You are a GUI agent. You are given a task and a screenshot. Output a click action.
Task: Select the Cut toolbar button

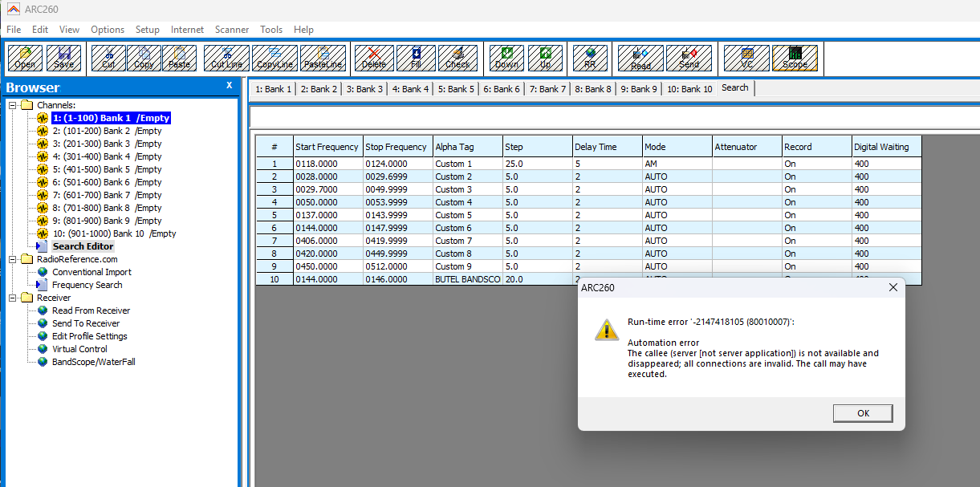pos(108,58)
